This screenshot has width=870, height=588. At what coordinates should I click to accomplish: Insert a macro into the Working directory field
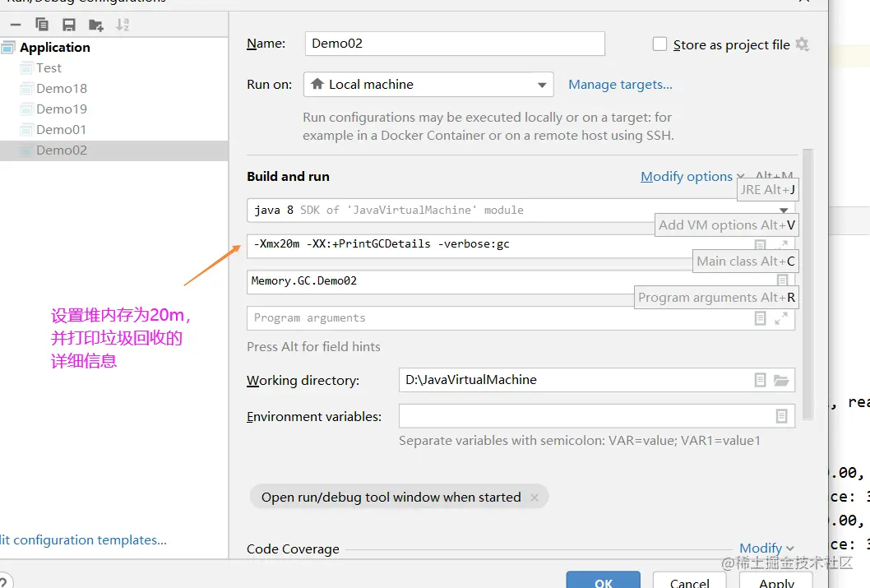click(760, 380)
